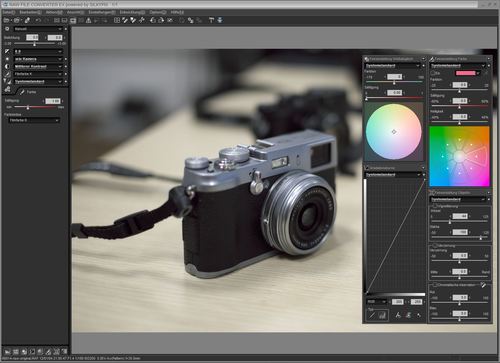Click the parameter button right of Mittlerer Kontrast

pos(66,66)
